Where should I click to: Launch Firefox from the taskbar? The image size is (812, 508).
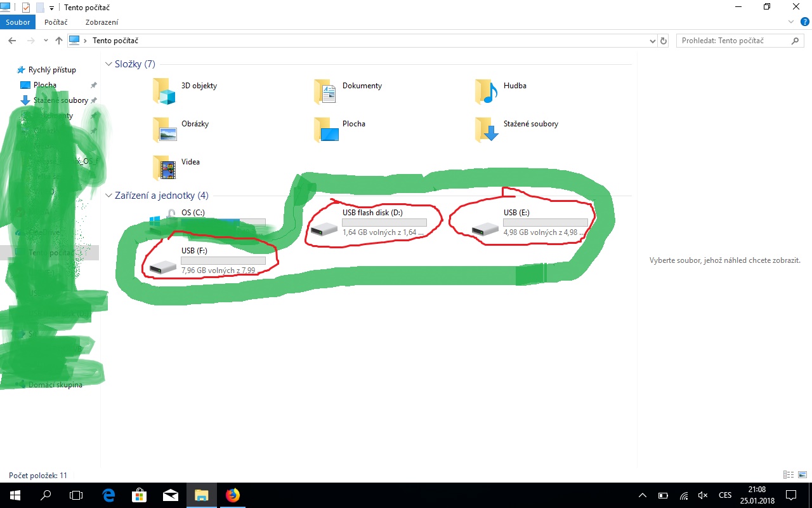pyautogui.click(x=233, y=495)
